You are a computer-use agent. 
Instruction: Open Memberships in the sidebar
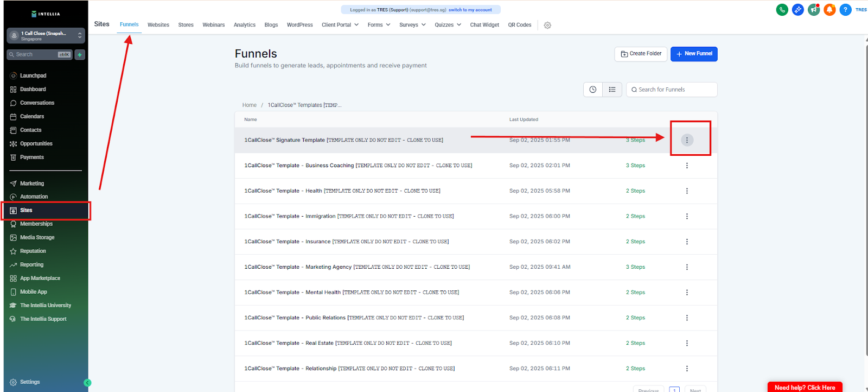coord(36,224)
